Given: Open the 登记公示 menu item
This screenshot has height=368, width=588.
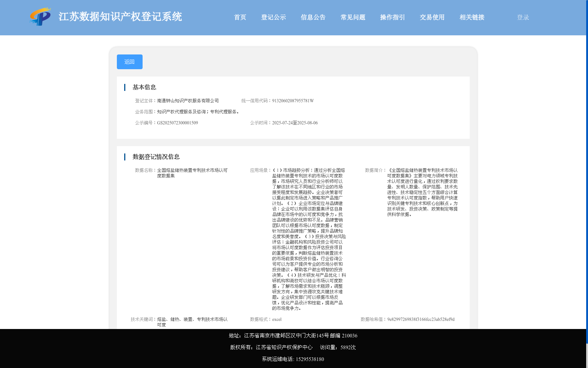Looking at the screenshot, I should pos(273,17).
